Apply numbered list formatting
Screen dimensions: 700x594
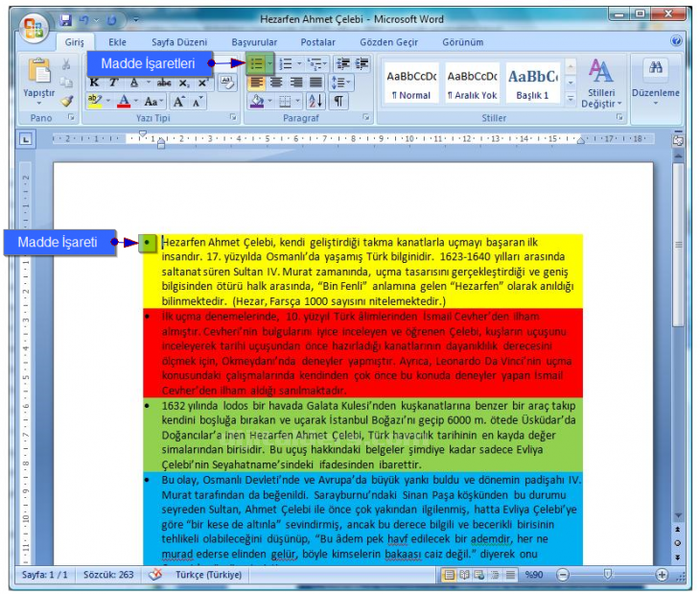pyautogui.click(x=285, y=64)
